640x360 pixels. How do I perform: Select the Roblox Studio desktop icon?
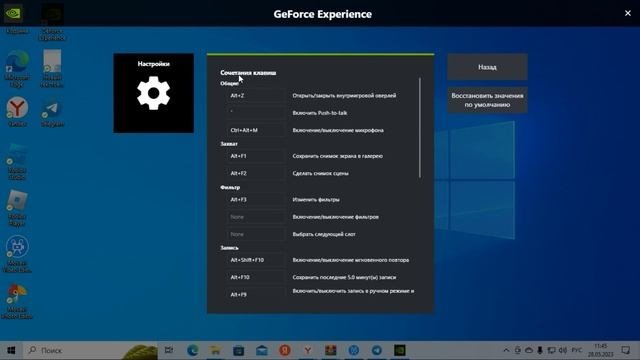click(x=17, y=162)
